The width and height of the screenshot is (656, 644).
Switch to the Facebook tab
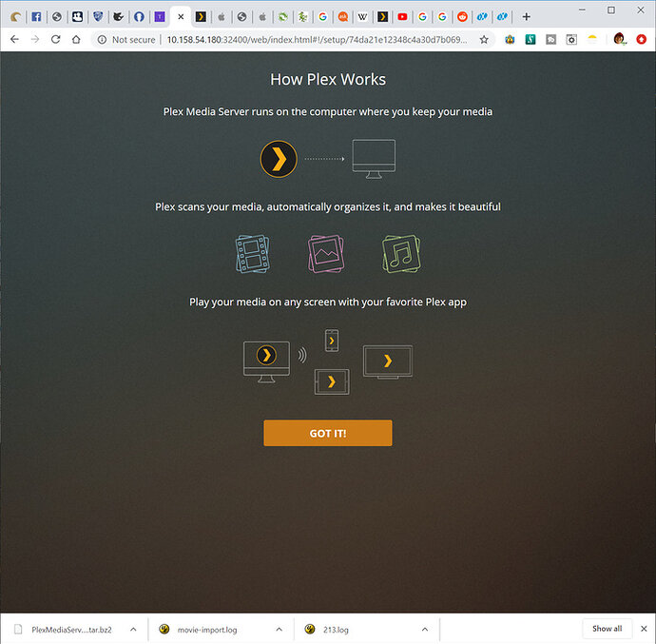(36, 17)
